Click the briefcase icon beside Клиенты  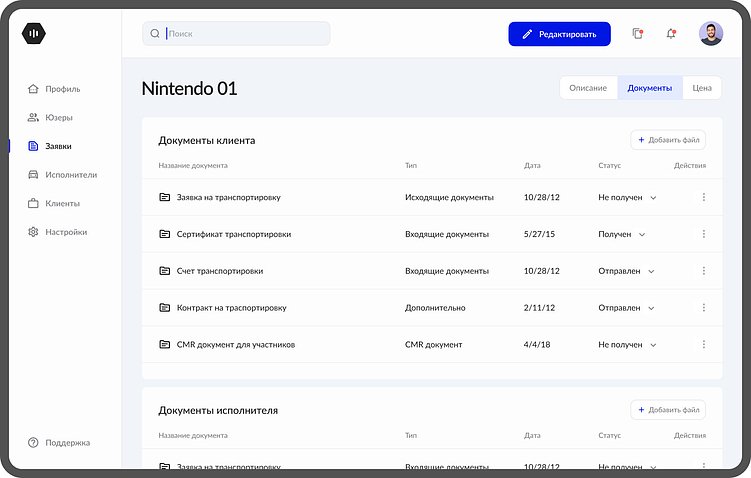33,204
